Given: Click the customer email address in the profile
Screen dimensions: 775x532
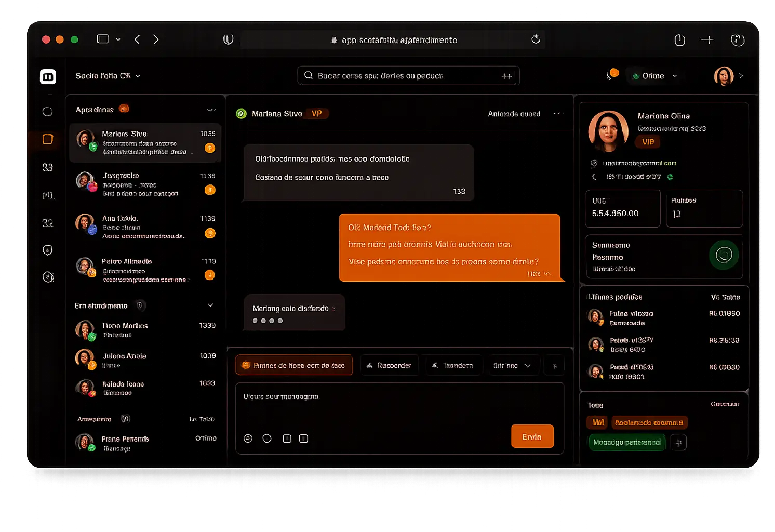Looking at the screenshot, I should pos(639,163).
